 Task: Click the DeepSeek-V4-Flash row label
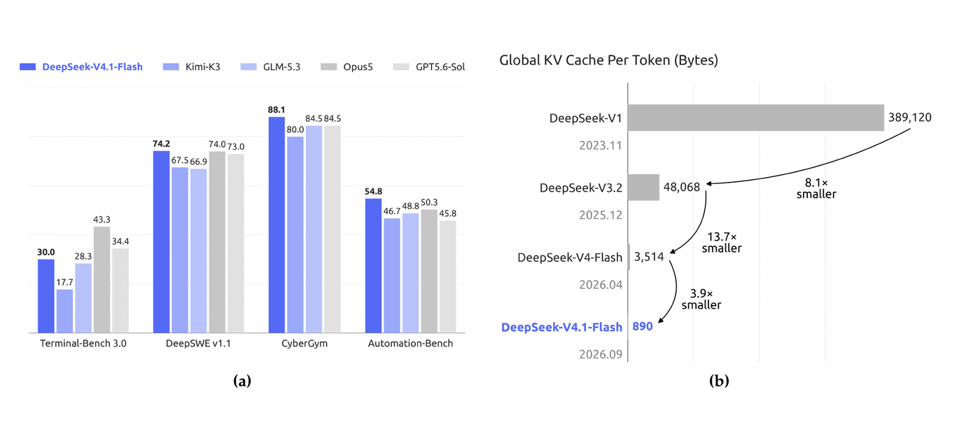[x=570, y=257]
